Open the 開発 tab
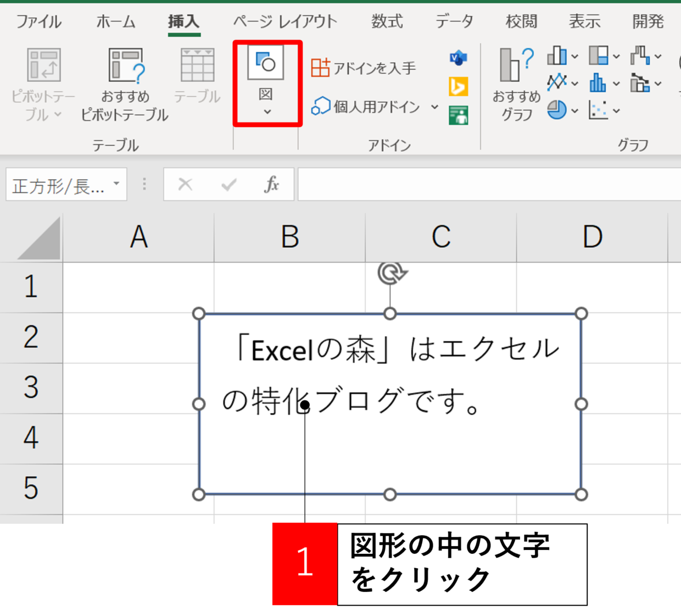The image size is (681, 616). (x=648, y=22)
